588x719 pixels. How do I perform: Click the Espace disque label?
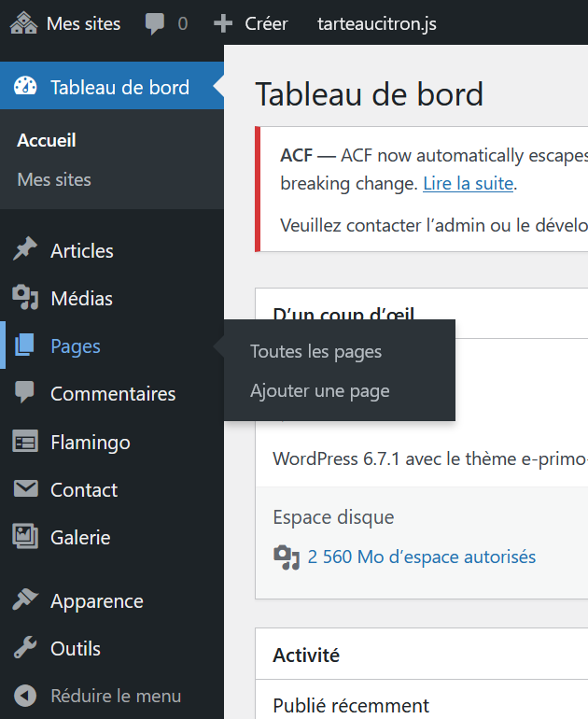[333, 517]
